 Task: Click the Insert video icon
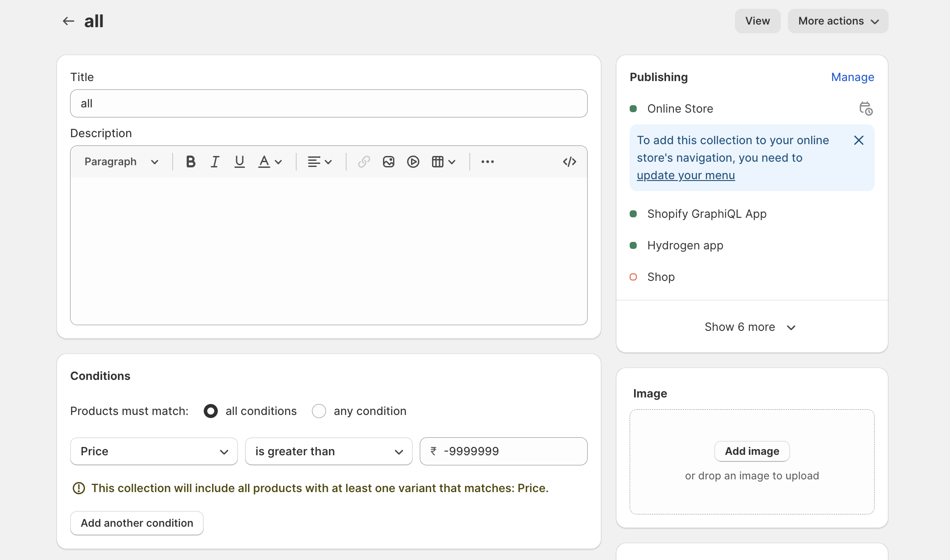(412, 161)
